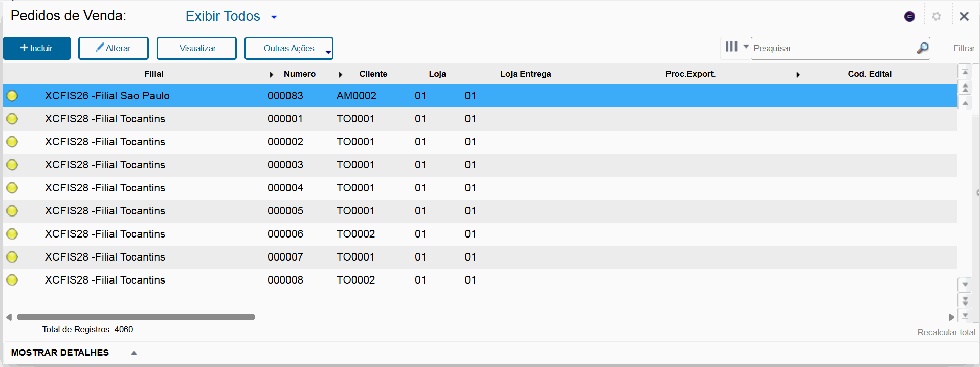Select order number 000005
Screen dimensions: 980x367
pos(285,211)
